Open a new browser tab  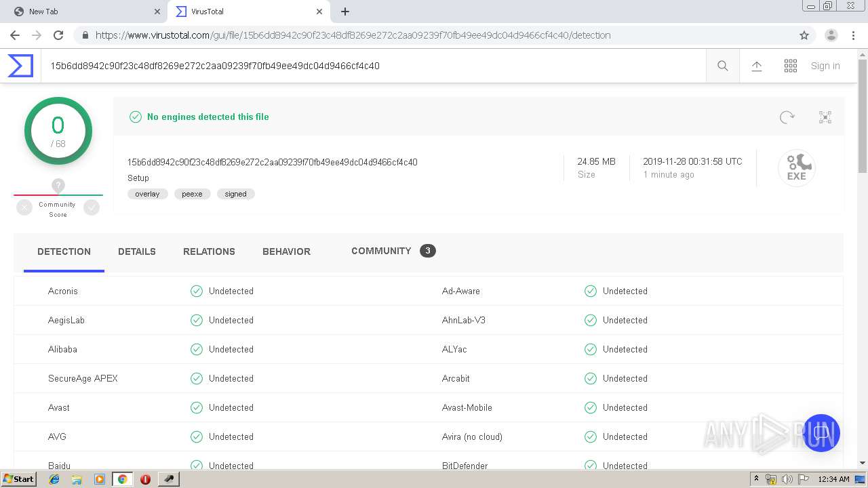[345, 12]
